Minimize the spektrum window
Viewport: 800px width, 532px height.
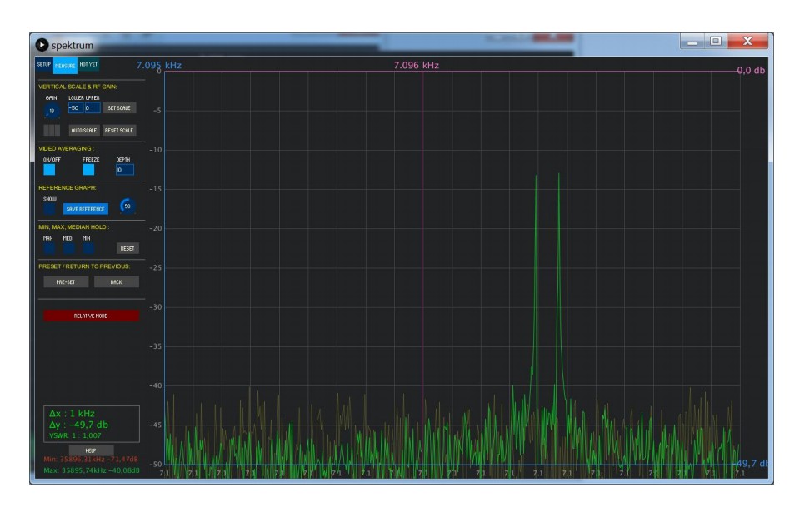pos(692,42)
